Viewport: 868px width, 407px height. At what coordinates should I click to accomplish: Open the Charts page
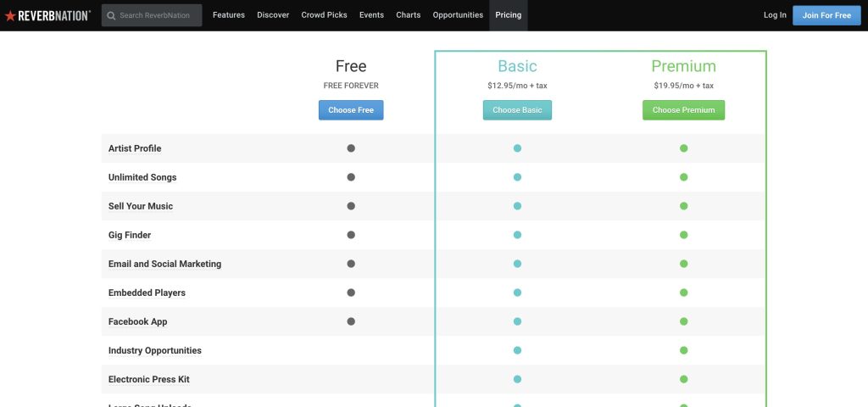[x=409, y=15]
